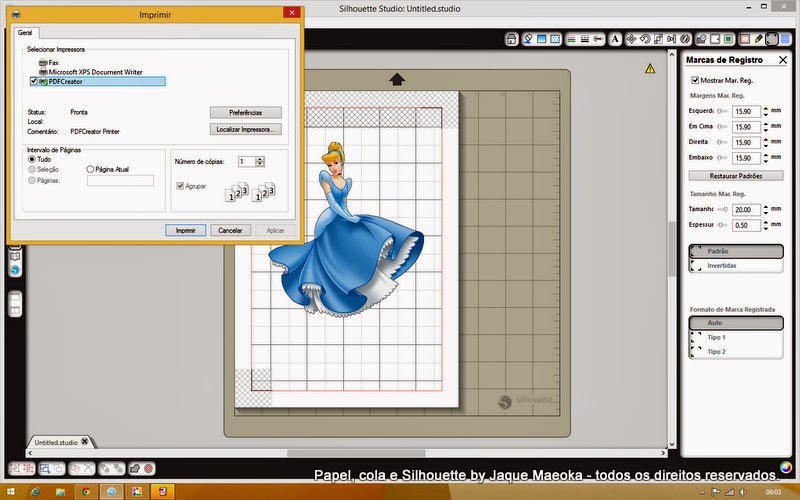This screenshot has width=800, height=500.
Task: Click the Restaurar Padrões button
Action: (736, 176)
